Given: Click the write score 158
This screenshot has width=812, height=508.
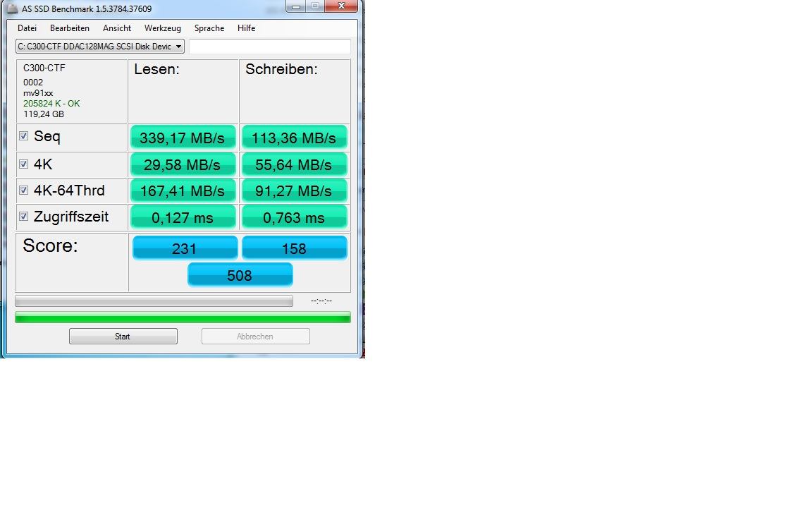Looking at the screenshot, I should pyautogui.click(x=294, y=248).
